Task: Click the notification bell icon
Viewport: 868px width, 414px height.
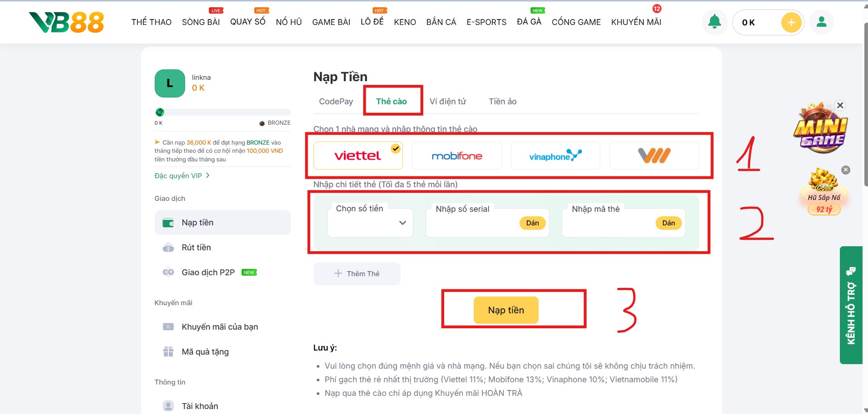Action: [x=714, y=22]
